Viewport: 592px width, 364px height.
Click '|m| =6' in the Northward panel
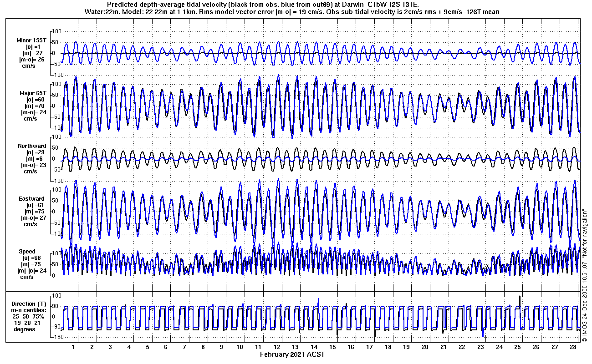[34, 159]
